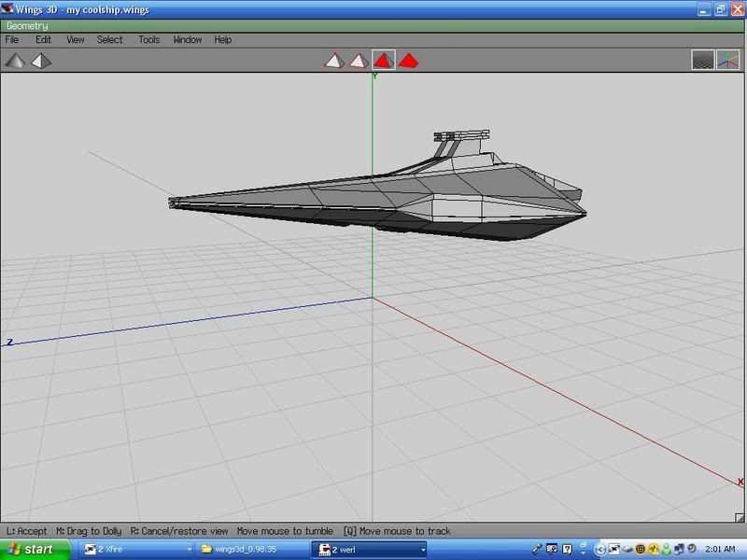Click the network connection monitors tray icon
This screenshot has height=560, width=747.
pyautogui.click(x=679, y=549)
